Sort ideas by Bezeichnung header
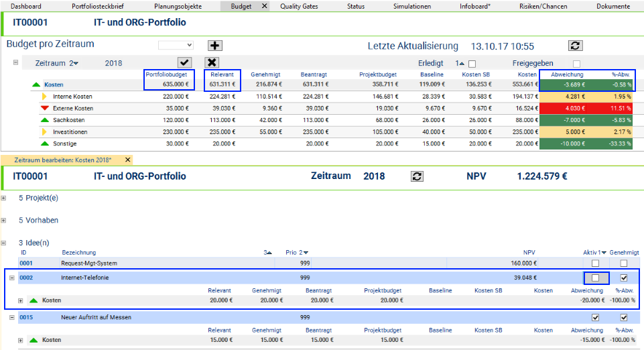This screenshot has width=644, height=350. pyautogui.click(x=79, y=253)
